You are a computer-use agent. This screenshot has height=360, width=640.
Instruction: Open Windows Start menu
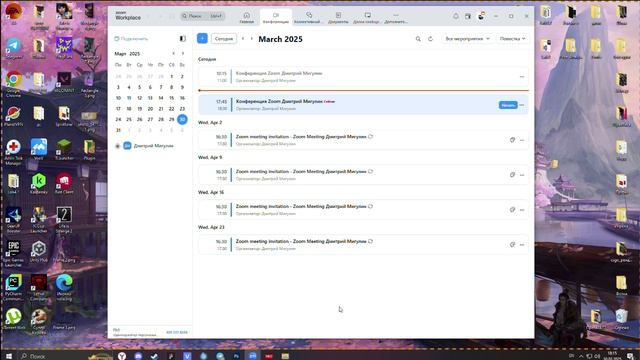coord(9,356)
